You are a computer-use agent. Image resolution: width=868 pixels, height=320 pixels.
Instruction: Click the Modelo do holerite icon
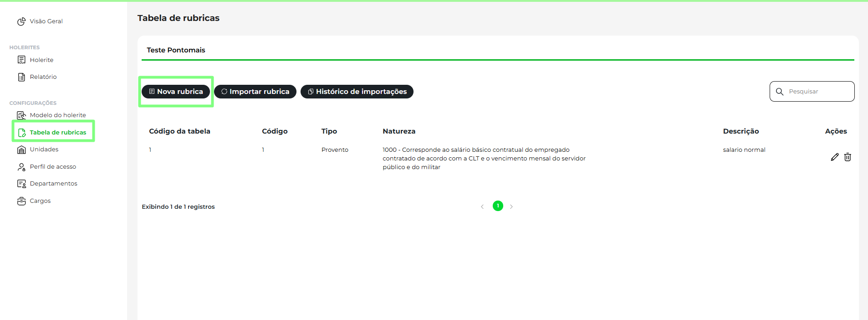[21, 115]
